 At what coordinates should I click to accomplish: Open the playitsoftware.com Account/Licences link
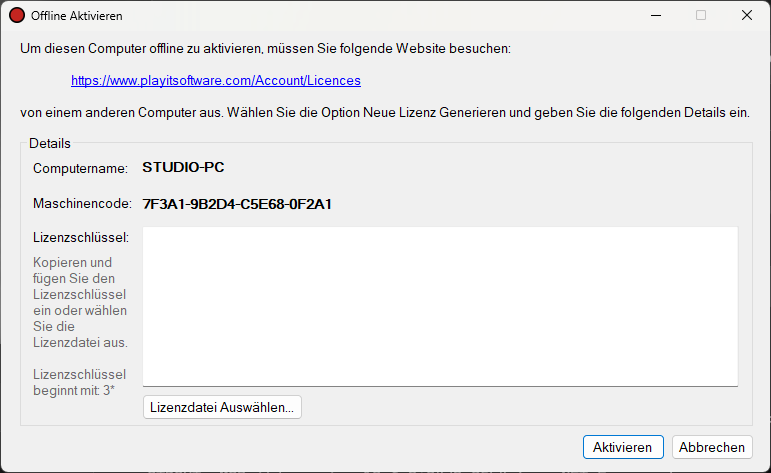tap(216, 81)
